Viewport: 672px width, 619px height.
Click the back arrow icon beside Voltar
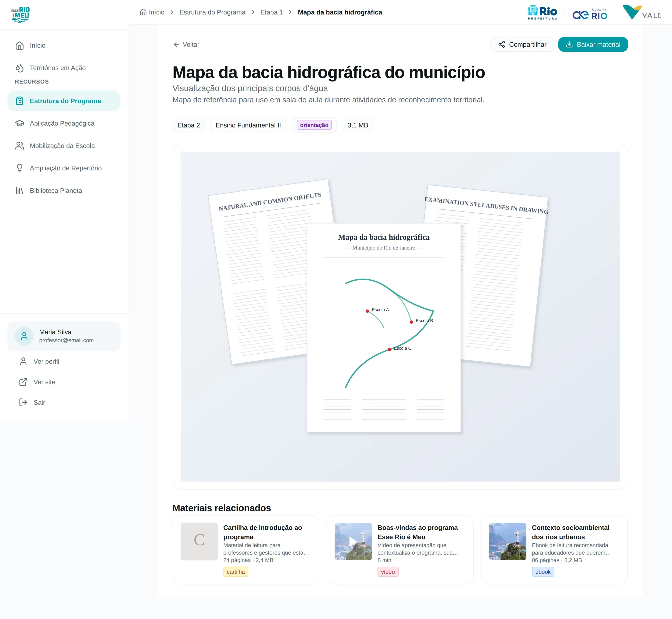click(x=176, y=45)
